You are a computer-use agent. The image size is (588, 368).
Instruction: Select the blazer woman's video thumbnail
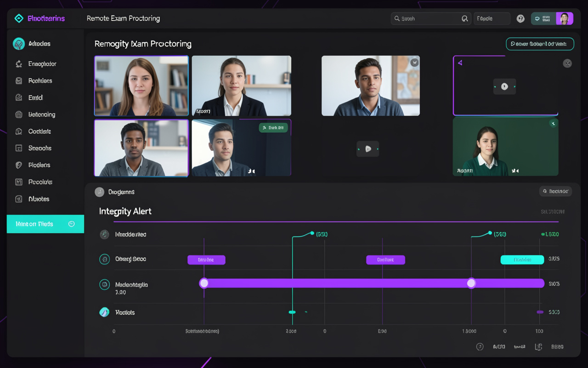tap(241, 86)
